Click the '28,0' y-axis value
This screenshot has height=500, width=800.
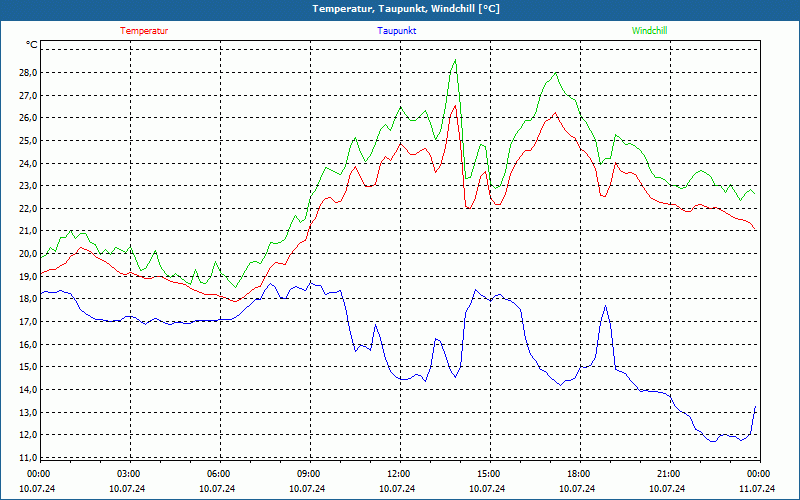[x=28, y=72]
